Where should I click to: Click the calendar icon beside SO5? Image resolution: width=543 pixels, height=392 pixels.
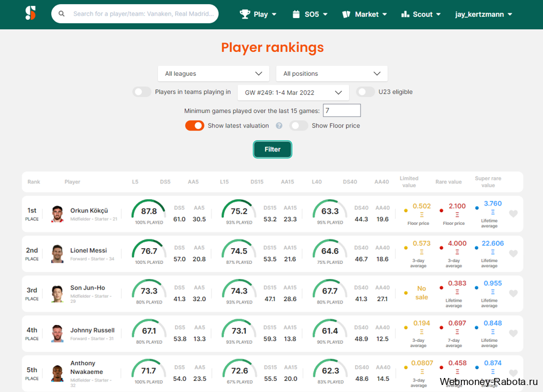point(296,14)
